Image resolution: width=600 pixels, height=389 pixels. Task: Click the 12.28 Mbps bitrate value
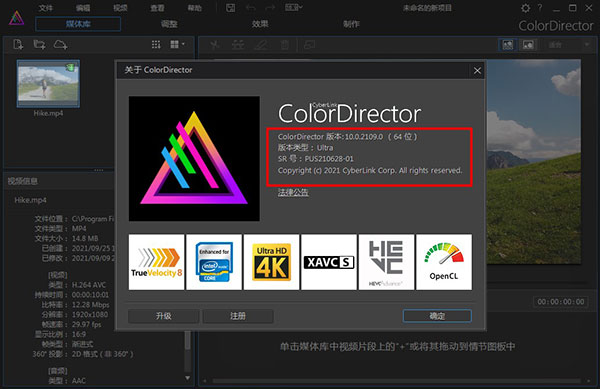coord(91,305)
